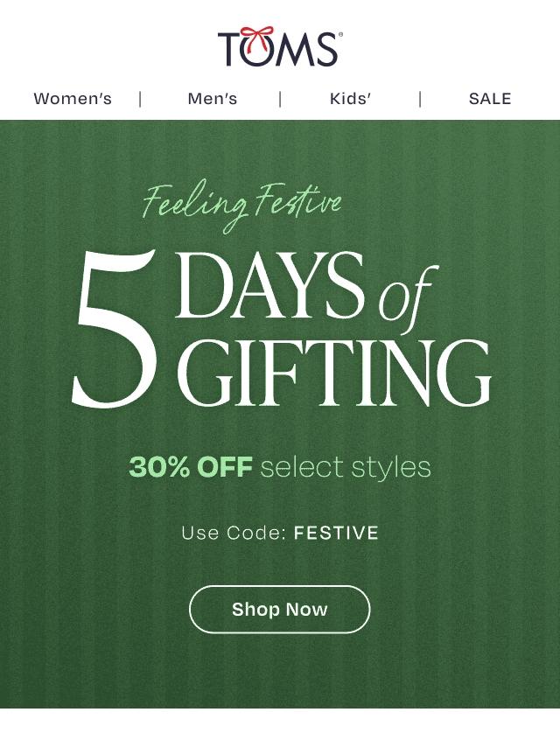This screenshot has width=560, height=747.
Task: Click the red bow on the logo
Action: (256, 38)
